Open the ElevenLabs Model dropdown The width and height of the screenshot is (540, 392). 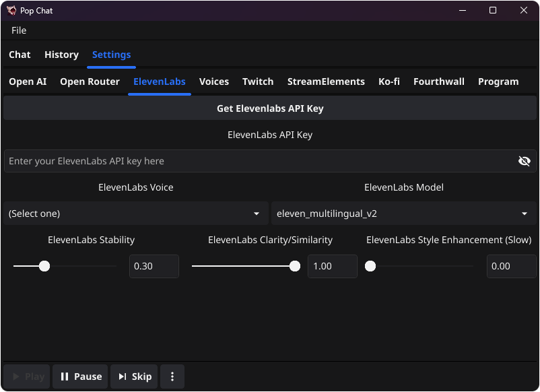404,213
